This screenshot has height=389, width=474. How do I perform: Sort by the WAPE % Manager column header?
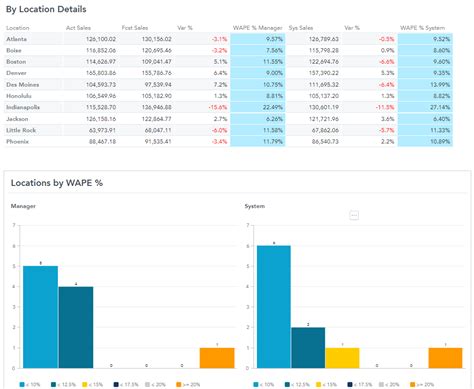coord(258,28)
